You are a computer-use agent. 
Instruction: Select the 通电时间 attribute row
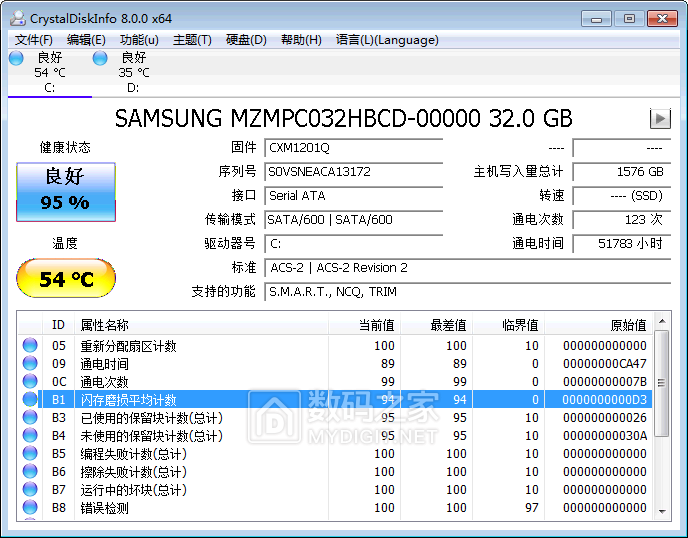coord(336,364)
